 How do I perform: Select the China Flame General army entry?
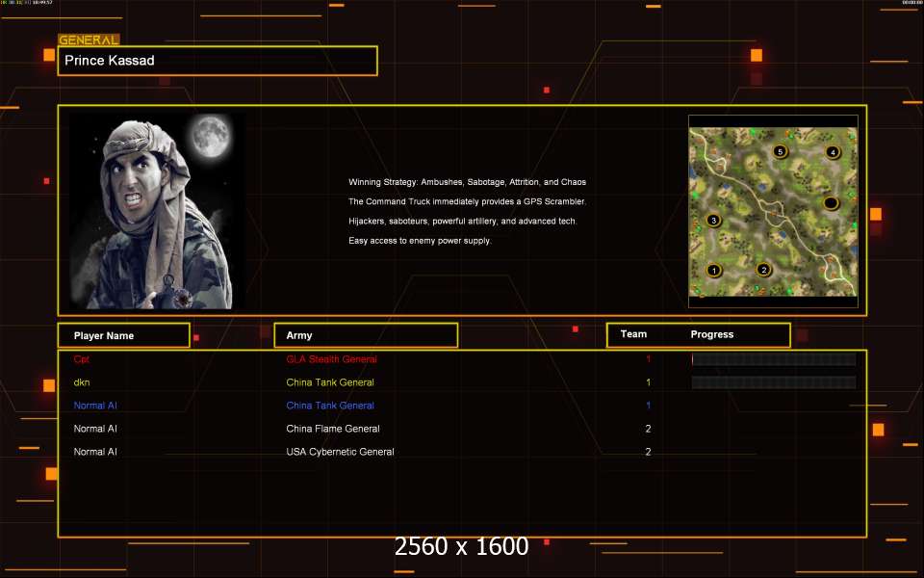pyautogui.click(x=332, y=429)
